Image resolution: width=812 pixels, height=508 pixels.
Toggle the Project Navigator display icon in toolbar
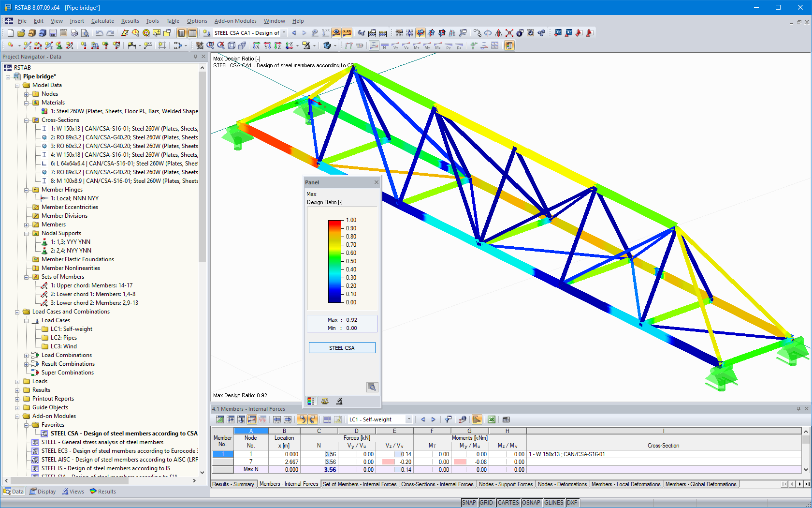(x=181, y=33)
